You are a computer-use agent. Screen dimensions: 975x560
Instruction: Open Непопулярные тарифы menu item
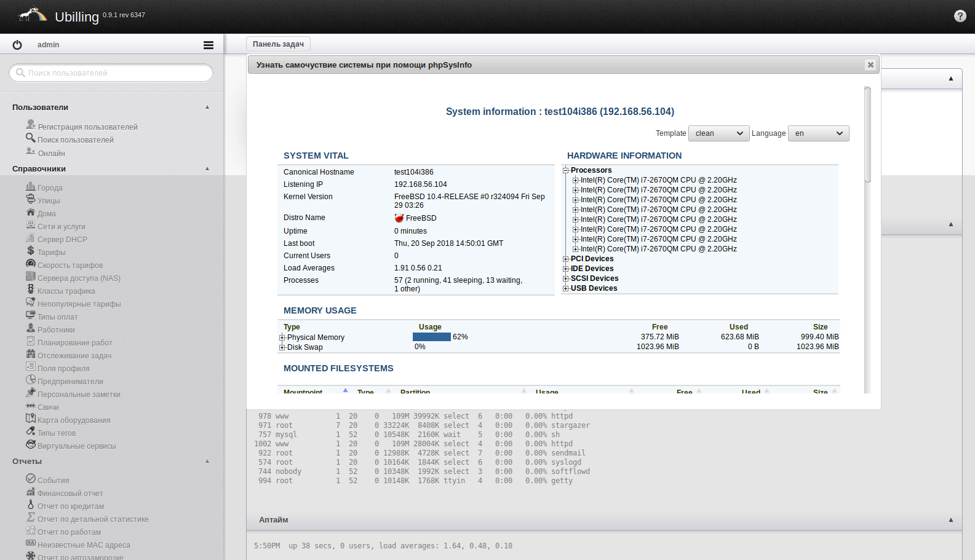tap(79, 304)
